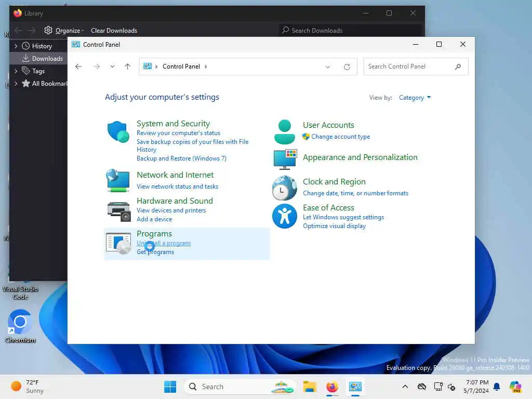Open File Explorer from the taskbar
This screenshot has height=399, width=532.
pos(310,387)
